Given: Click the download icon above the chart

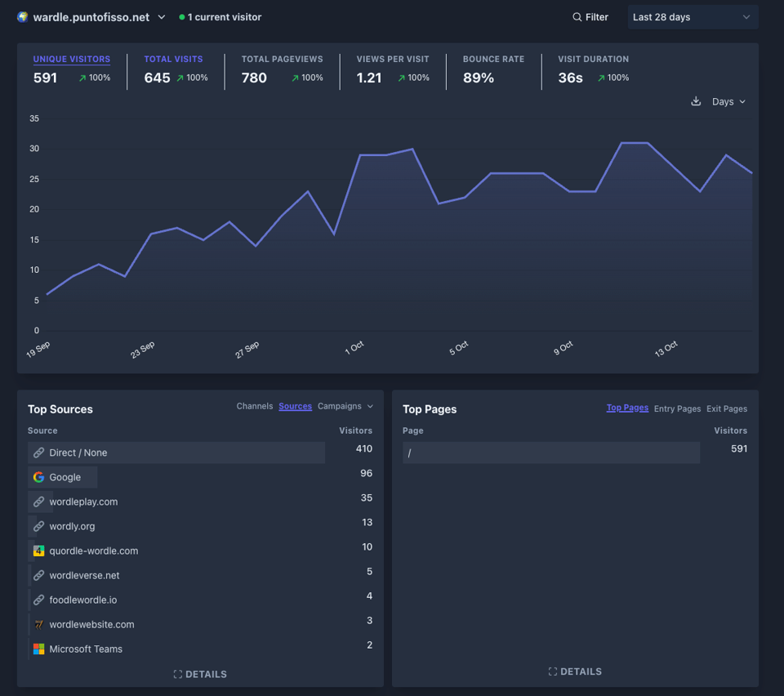Looking at the screenshot, I should [696, 102].
